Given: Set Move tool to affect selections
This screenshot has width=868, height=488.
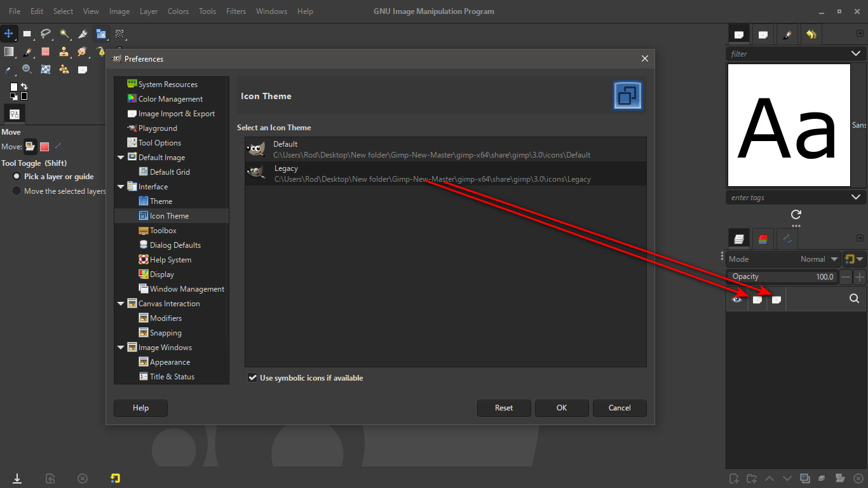Looking at the screenshot, I should 44,147.
